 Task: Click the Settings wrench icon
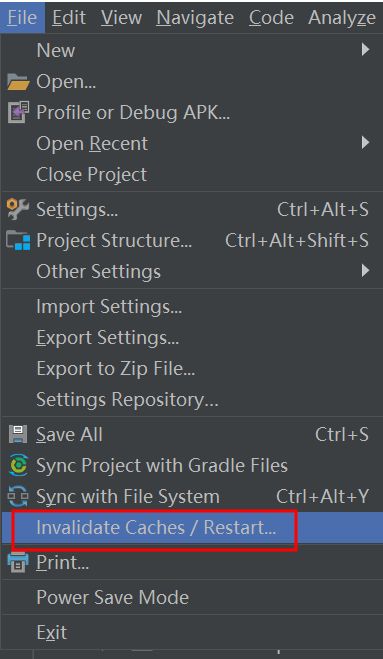point(18,209)
